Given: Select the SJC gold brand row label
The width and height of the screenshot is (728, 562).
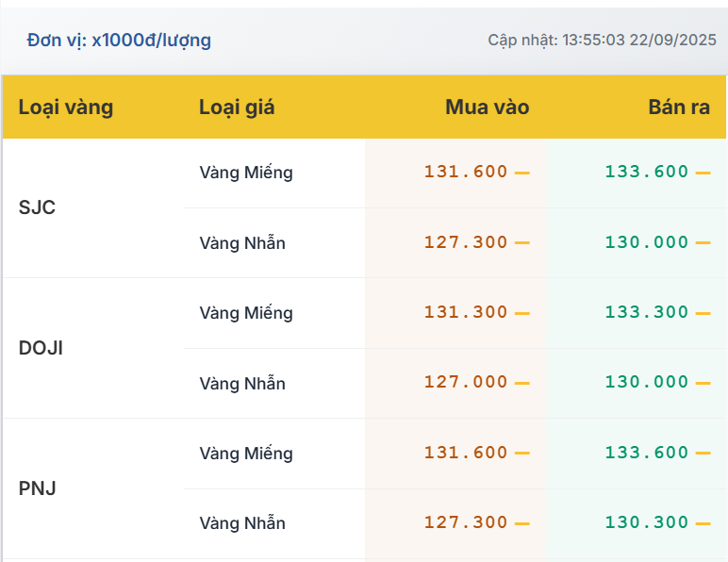Looking at the screenshot, I should point(38,207).
